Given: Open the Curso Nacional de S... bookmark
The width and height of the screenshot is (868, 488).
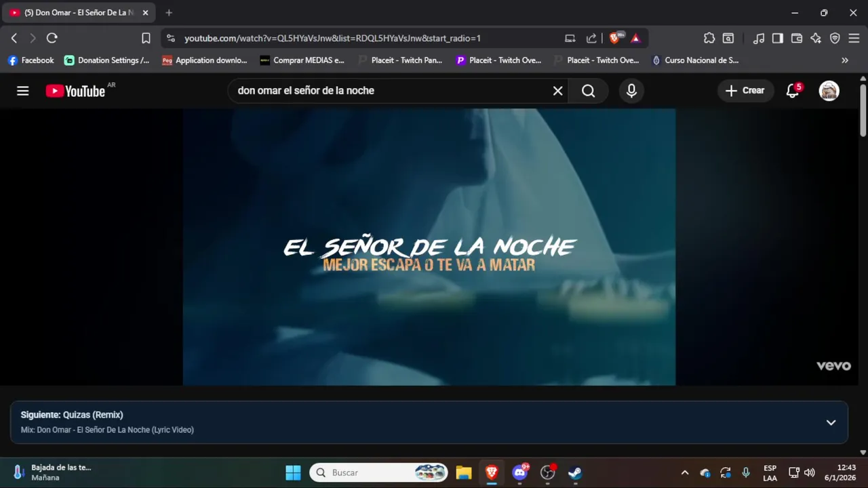Looking at the screenshot, I should 695,60.
